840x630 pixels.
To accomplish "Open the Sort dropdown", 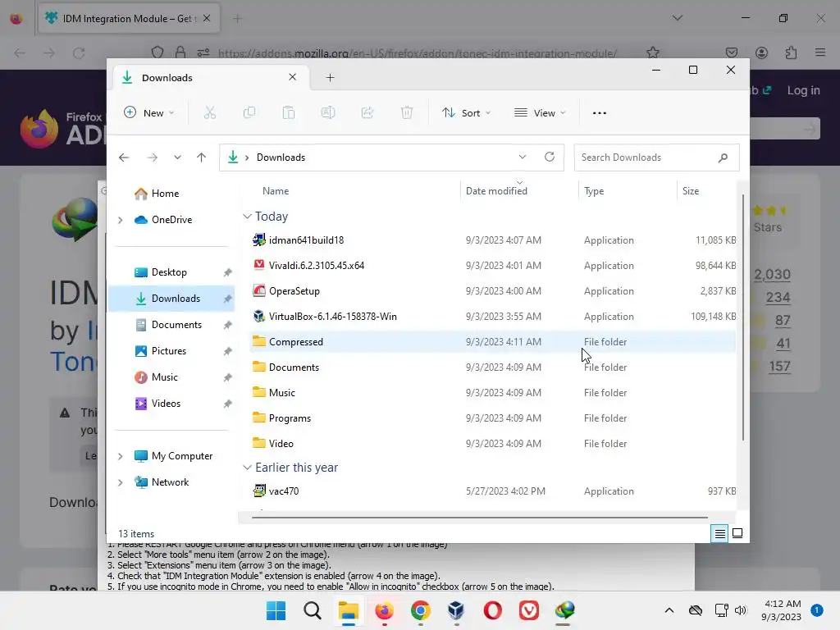I will coord(466,113).
